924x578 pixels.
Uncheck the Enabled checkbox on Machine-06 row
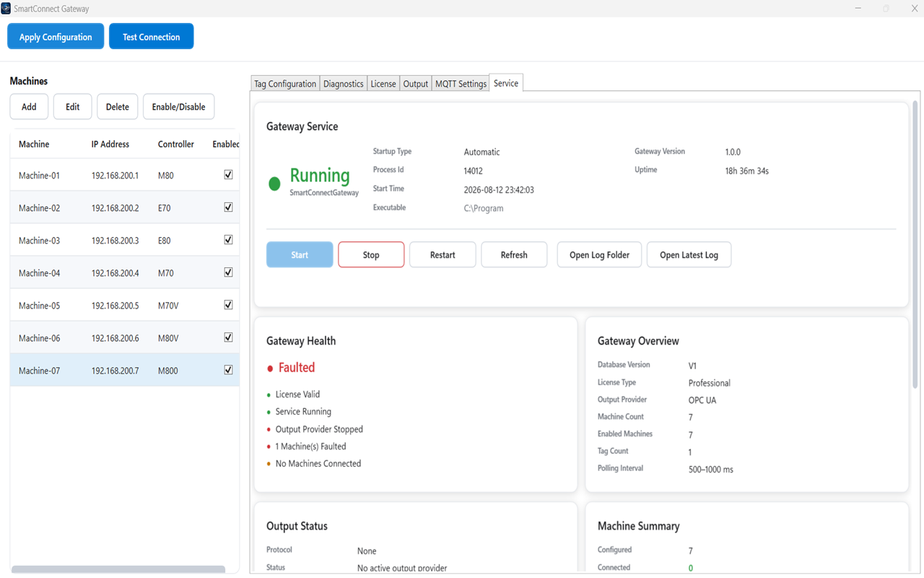[x=228, y=337]
